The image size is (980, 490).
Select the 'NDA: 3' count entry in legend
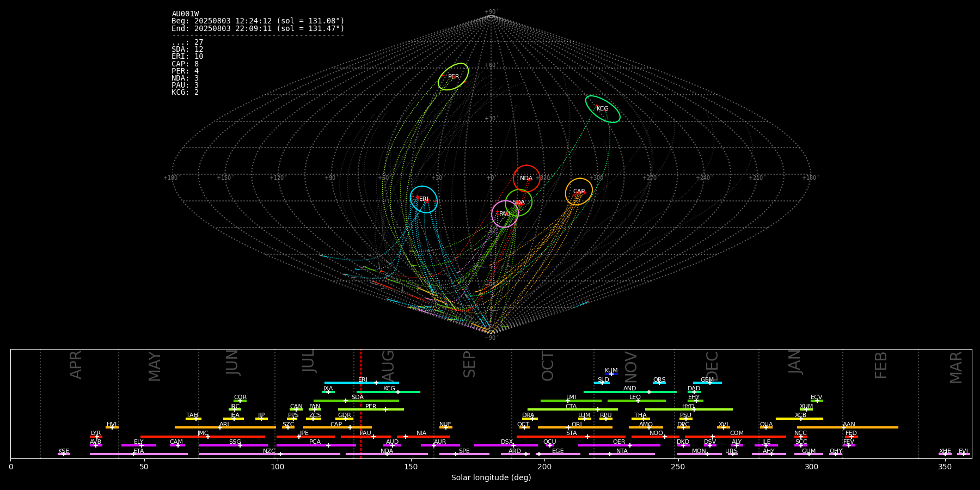pyautogui.click(x=185, y=78)
